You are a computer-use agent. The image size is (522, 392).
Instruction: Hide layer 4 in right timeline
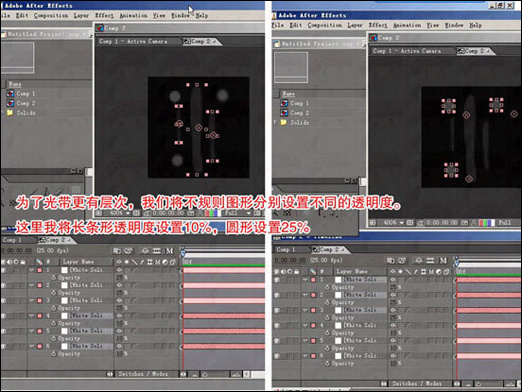click(277, 325)
